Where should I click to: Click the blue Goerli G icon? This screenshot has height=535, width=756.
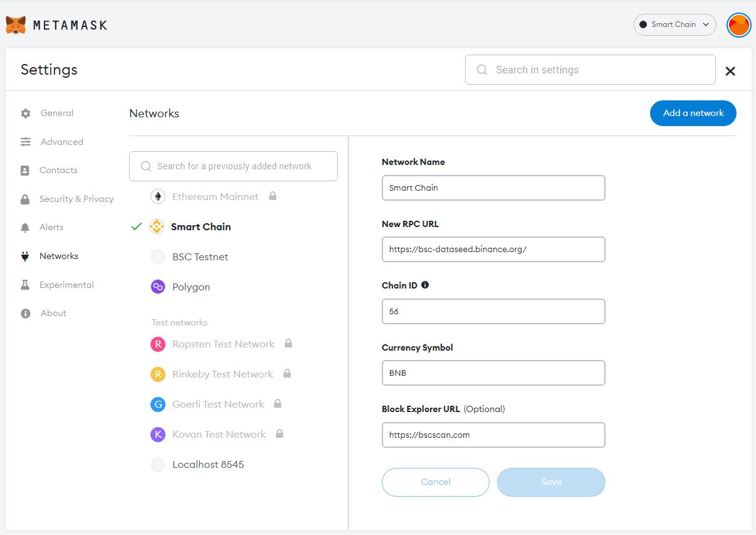pyautogui.click(x=158, y=404)
